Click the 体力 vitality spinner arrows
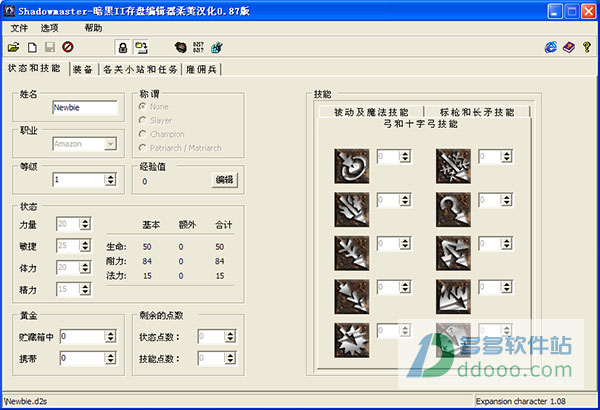600x410 pixels. (85, 267)
